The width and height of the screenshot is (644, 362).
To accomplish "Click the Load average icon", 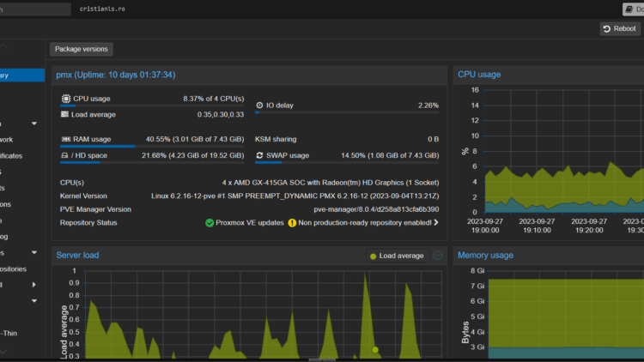I will pyautogui.click(x=64, y=114).
